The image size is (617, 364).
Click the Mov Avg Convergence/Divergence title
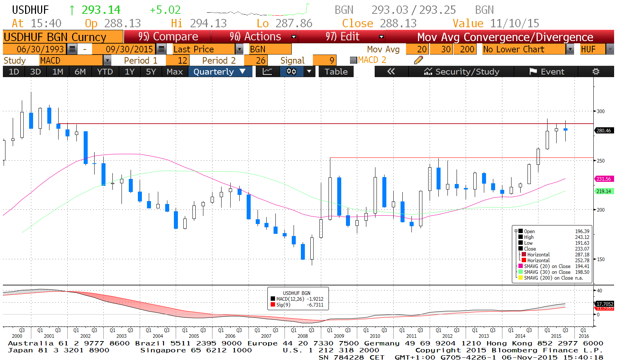(505, 37)
